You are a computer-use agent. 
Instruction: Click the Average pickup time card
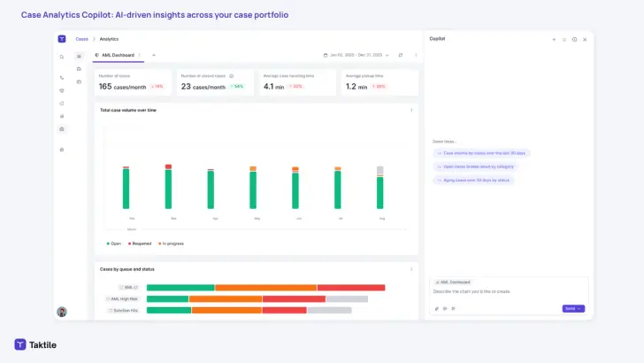coord(379,82)
